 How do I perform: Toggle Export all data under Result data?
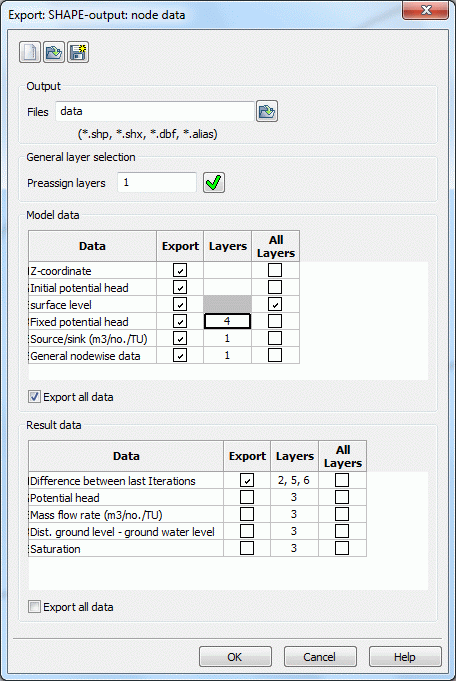click(34, 606)
